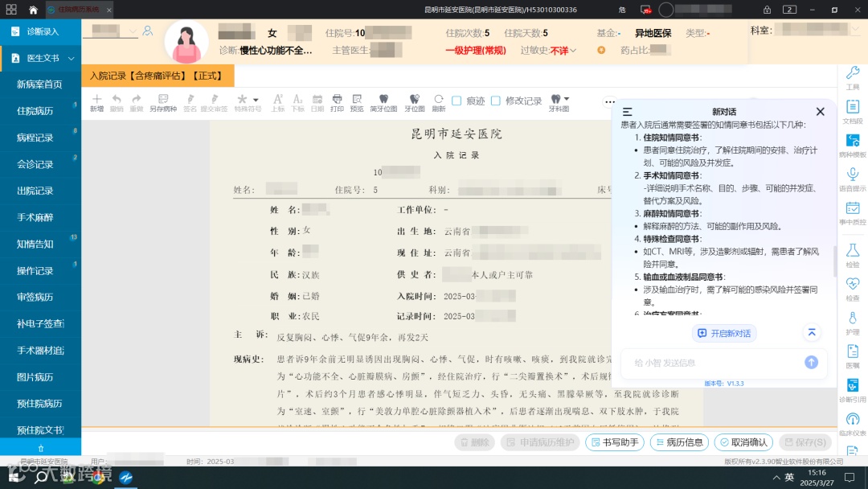Click the 开启新对话 button
868x489 pixels.
click(x=724, y=333)
